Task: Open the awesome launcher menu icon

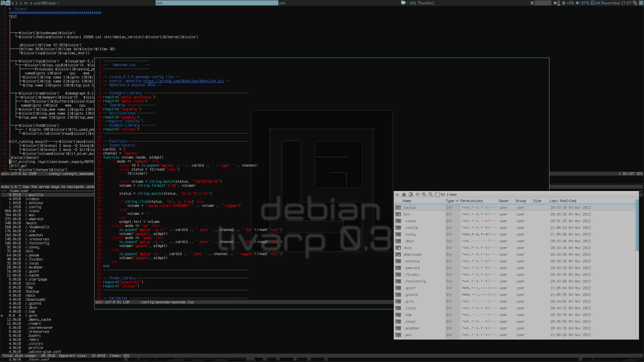Action: point(3,3)
